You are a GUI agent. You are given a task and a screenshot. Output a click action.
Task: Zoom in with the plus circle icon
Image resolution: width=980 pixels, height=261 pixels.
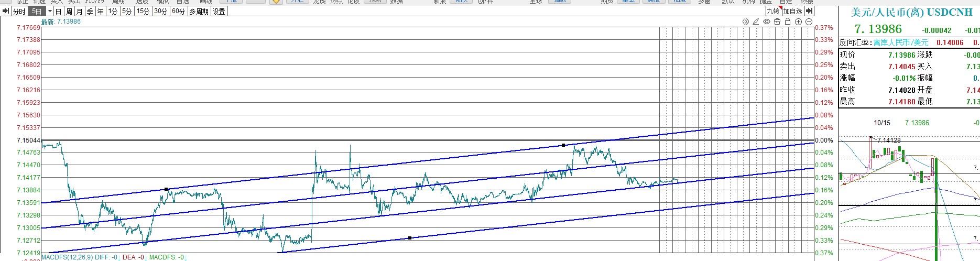click(x=798, y=21)
